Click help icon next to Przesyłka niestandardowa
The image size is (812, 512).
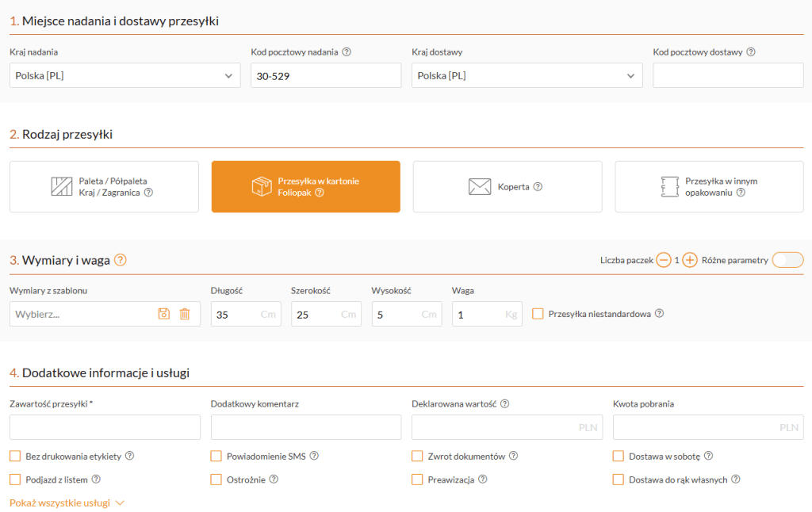tap(659, 314)
